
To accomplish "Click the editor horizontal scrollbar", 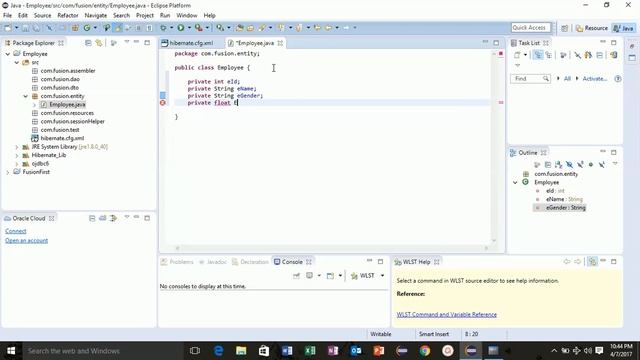I will pos(331,248).
